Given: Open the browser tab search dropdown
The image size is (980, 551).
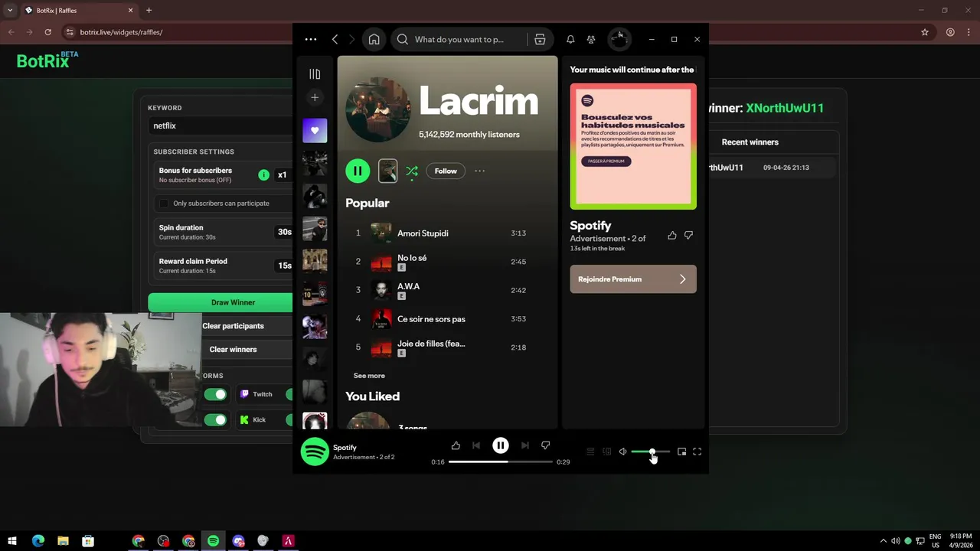Looking at the screenshot, I should pos(10,11).
